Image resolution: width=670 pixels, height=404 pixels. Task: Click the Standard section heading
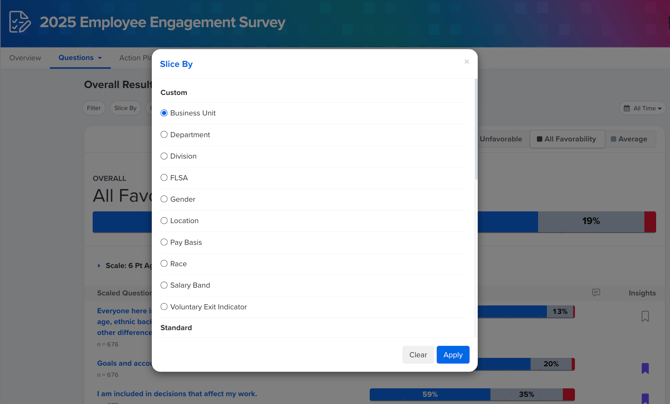point(176,327)
